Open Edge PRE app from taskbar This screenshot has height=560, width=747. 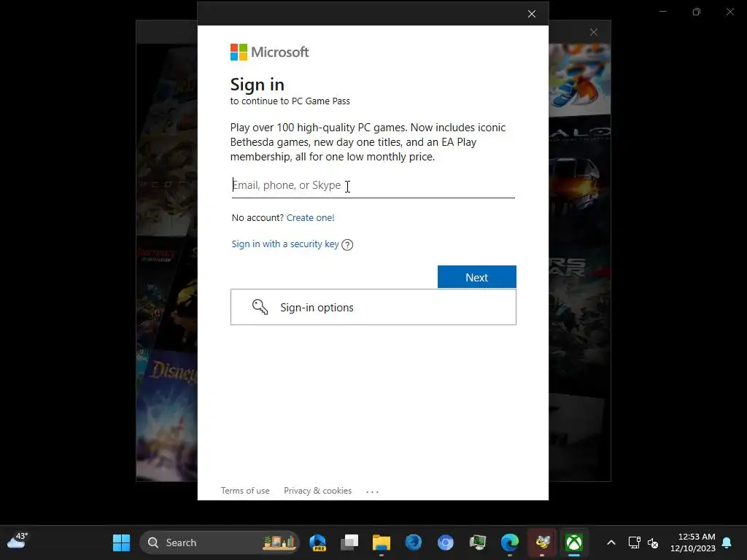[x=317, y=542]
